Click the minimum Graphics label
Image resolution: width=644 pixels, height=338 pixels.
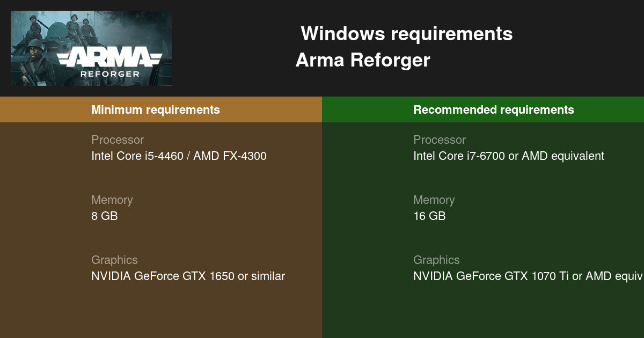tap(114, 260)
